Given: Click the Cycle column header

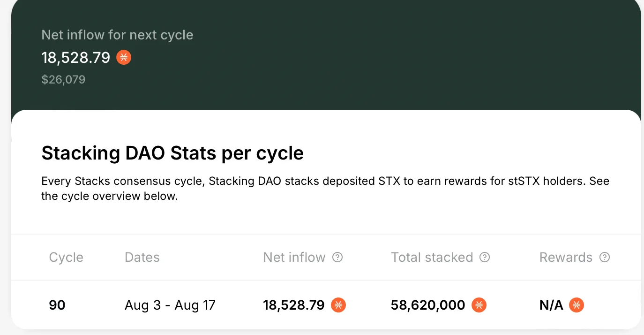Looking at the screenshot, I should pos(66,257).
